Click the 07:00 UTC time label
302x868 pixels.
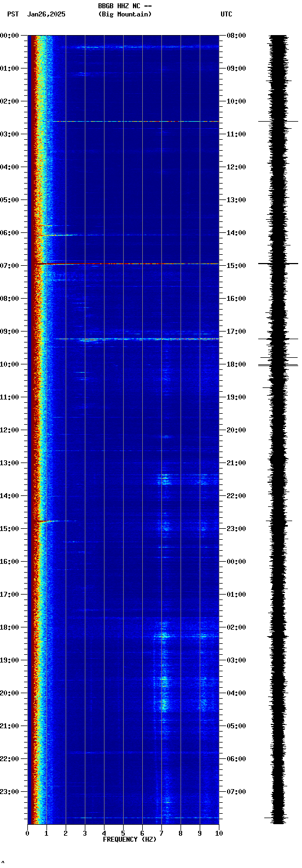[236, 792]
